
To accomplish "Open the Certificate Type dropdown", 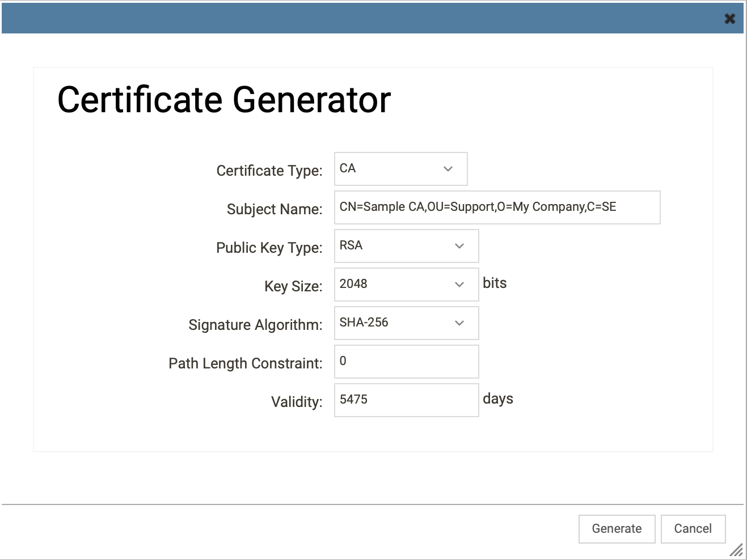I will pos(401,169).
